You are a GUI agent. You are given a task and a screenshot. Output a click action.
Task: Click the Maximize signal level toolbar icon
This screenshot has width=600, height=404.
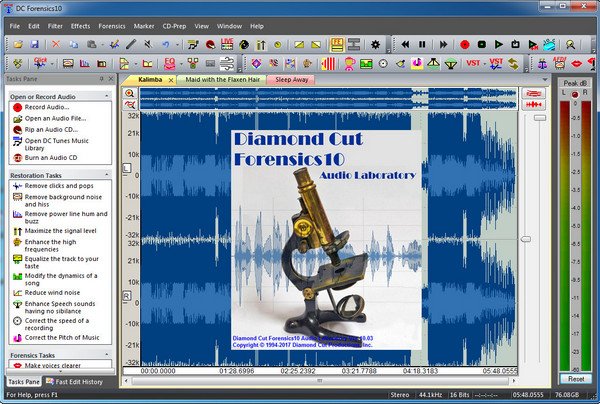[261, 45]
